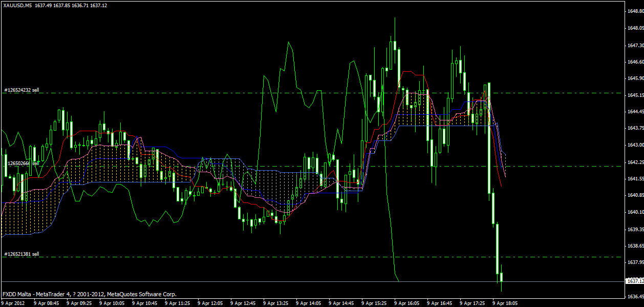Click the 126502666 sell order label
This screenshot has height=307, width=644.
pos(22,163)
